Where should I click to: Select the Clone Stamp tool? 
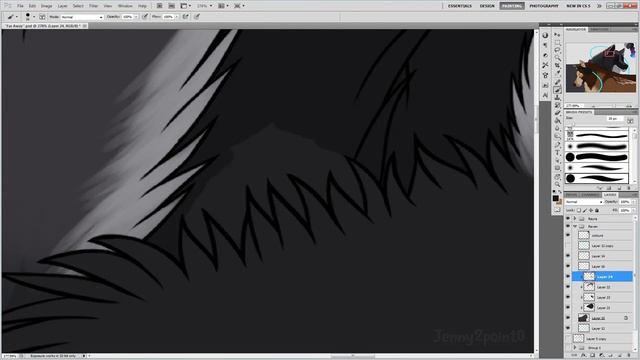pos(558,98)
